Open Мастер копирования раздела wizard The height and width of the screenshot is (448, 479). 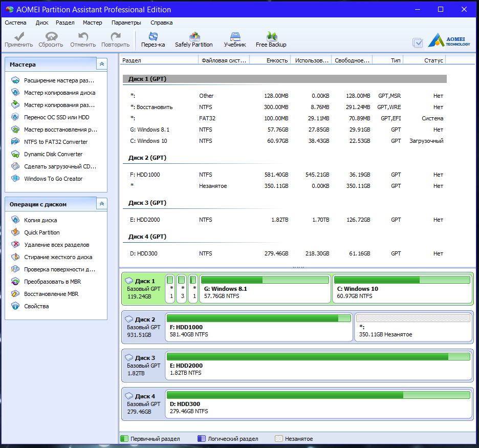click(54, 105)
